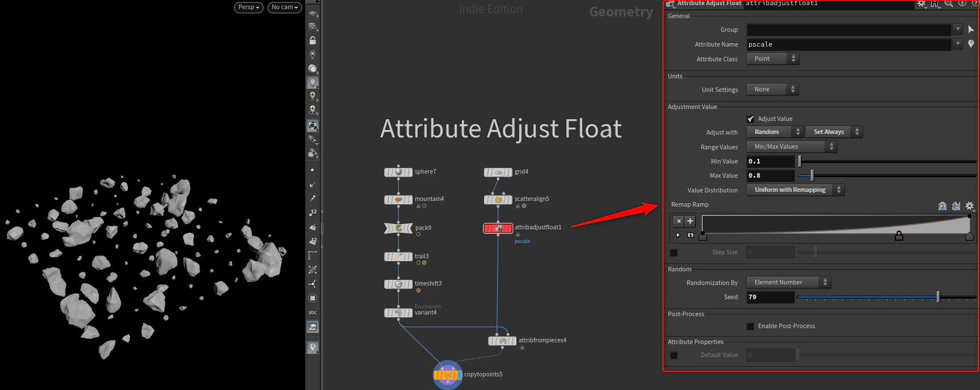Select the orange ramp control point
The width and height of the screenshot is (980, 390).
899,236
